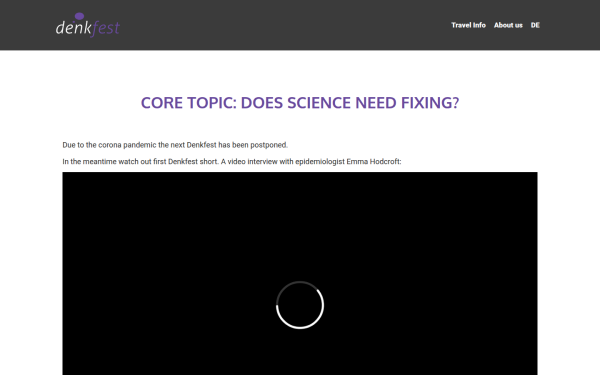Click the sentence mentioning Emma Hodcroft interview
The height and width of the screenshot is (375, 600).
232,161
